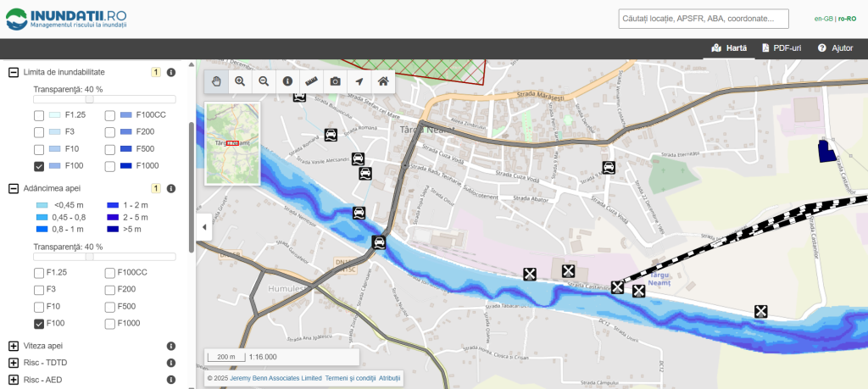Enable the F1000 flood limit checkbox

[110, 166]
